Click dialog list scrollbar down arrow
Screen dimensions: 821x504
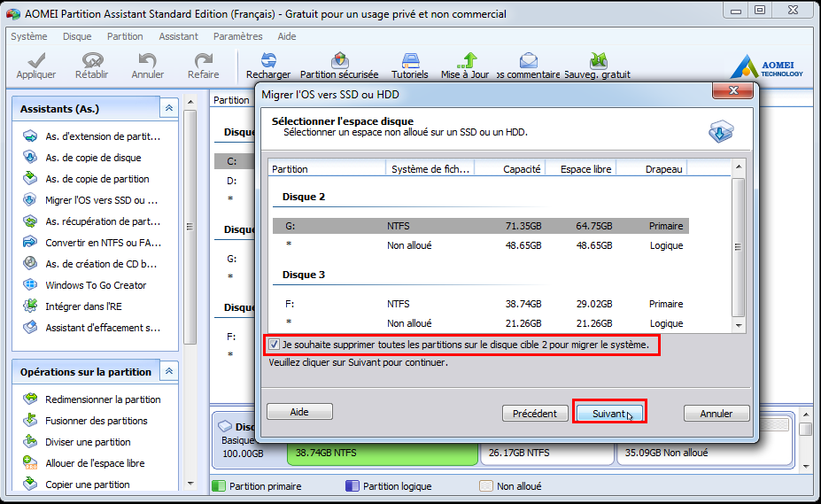coord(739,325)
